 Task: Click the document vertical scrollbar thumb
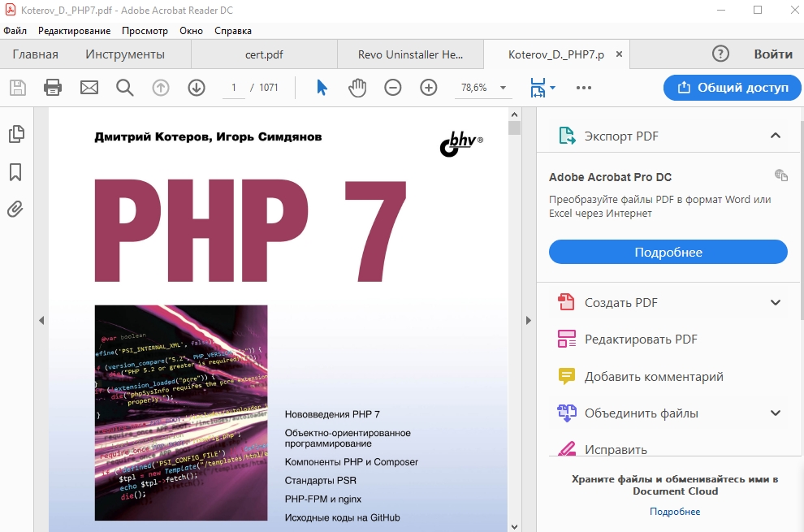tap(514, 128)
